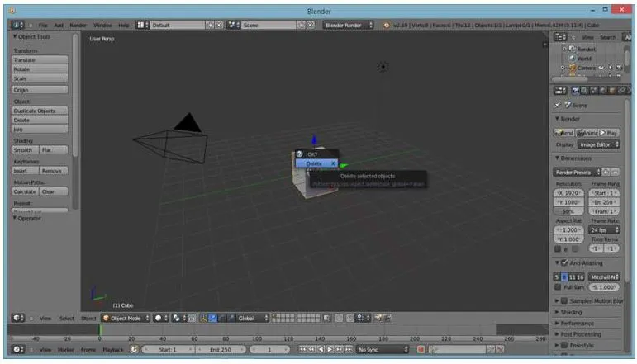Open the timeline Playback menu
Screen dimensions: 637x364
tap(113, 349)
